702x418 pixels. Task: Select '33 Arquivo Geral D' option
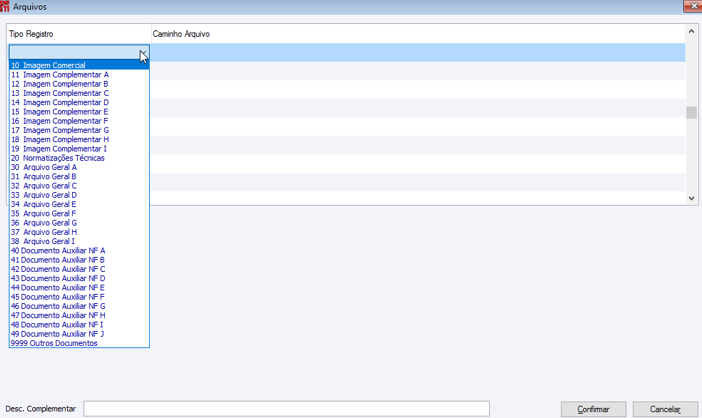tap(79, 195)
